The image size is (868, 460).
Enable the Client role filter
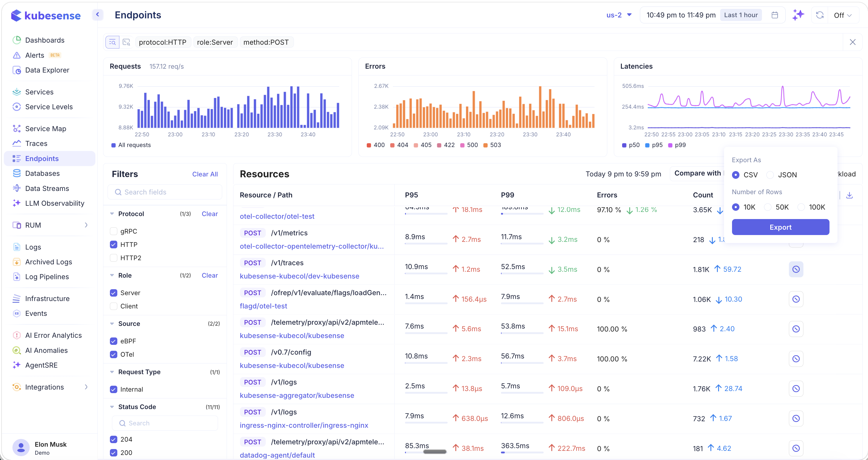(114, 306)
